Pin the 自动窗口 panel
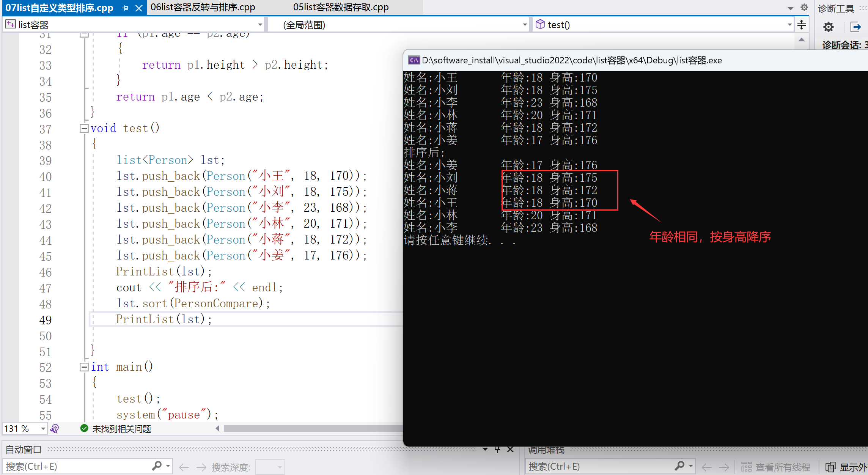 [497, 450]
